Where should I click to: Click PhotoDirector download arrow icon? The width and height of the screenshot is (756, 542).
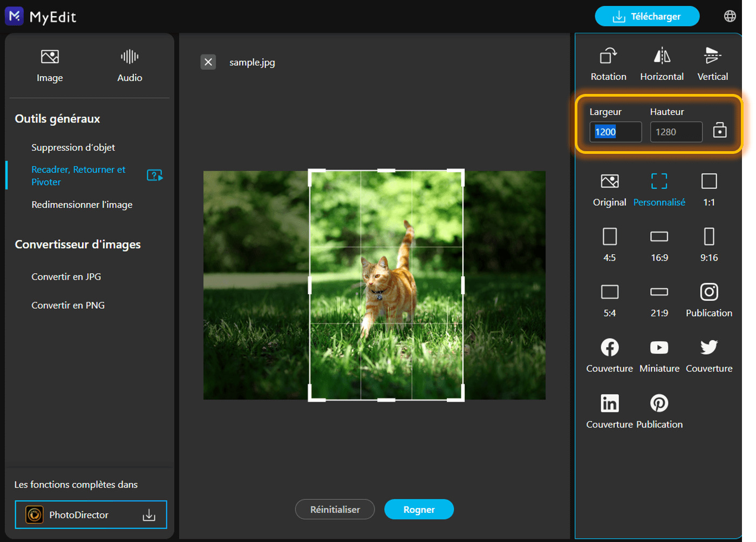[x=149, y=515]
